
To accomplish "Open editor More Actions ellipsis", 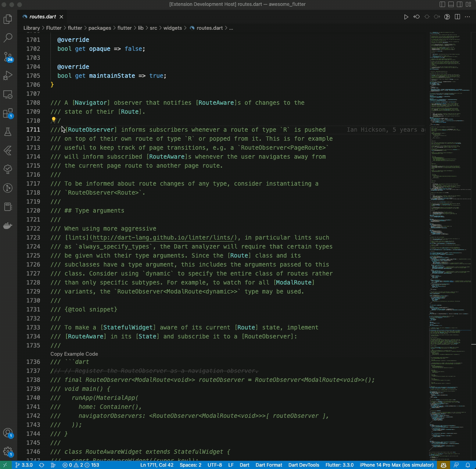I will pos(467,17).
